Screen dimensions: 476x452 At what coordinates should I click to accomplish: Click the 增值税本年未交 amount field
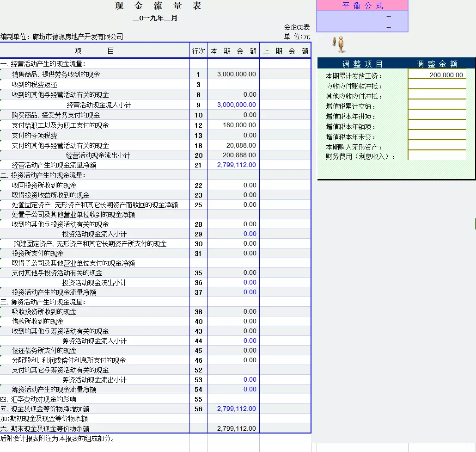coord(437,135)
